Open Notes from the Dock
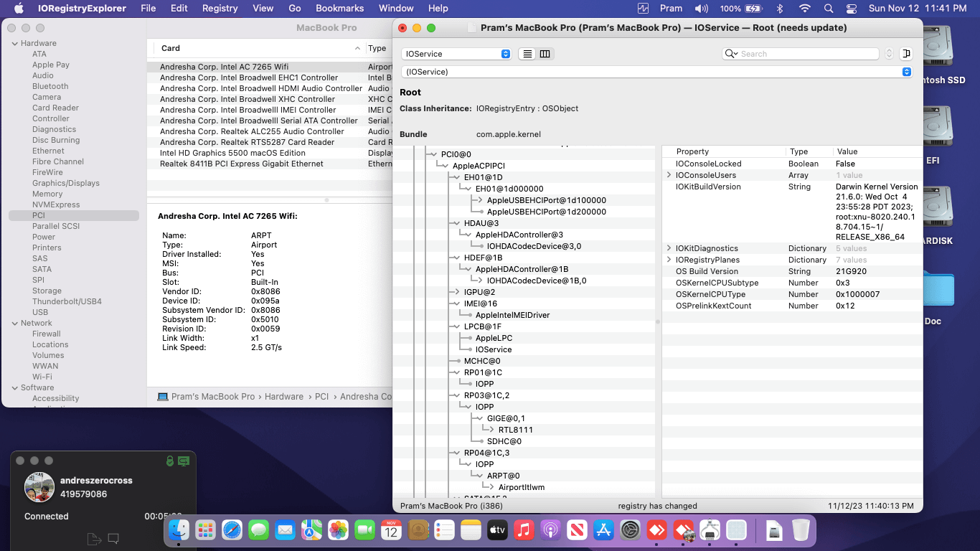 click(x=471, y=530)
